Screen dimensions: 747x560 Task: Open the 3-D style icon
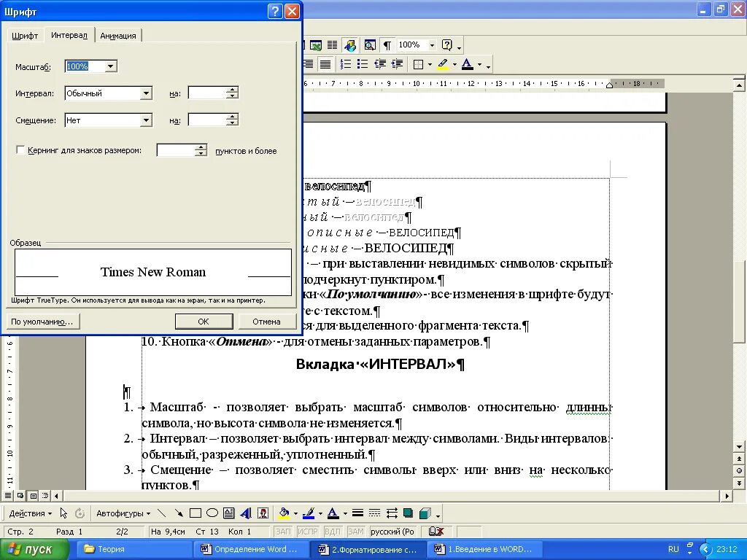(x=425, y=513)
